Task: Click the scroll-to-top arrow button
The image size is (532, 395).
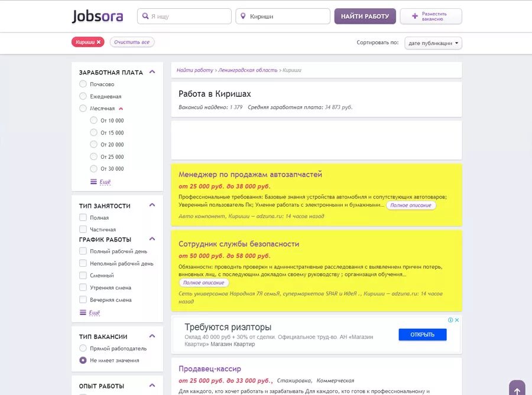Action: click(x=517, y=390)
